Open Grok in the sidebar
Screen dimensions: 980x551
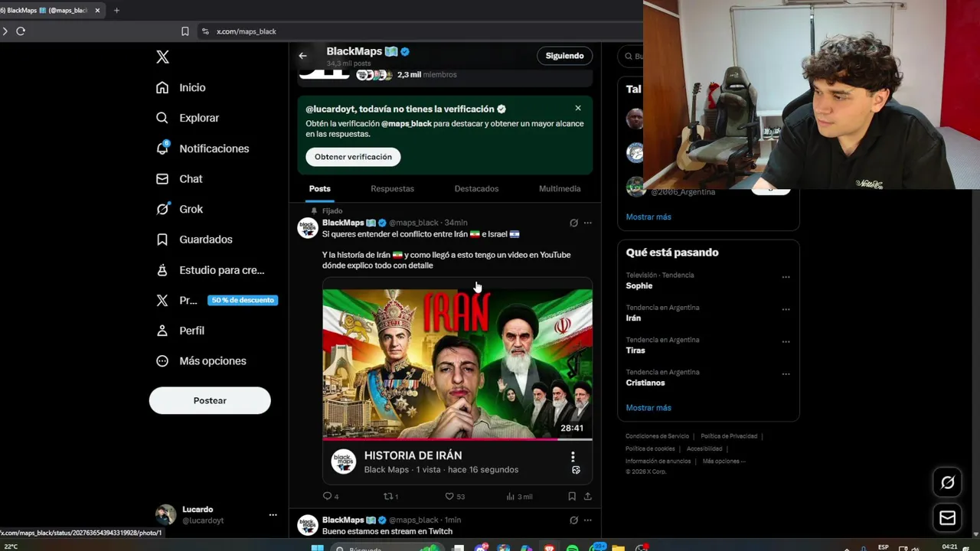pyautogui.click(x=179, y=209)
